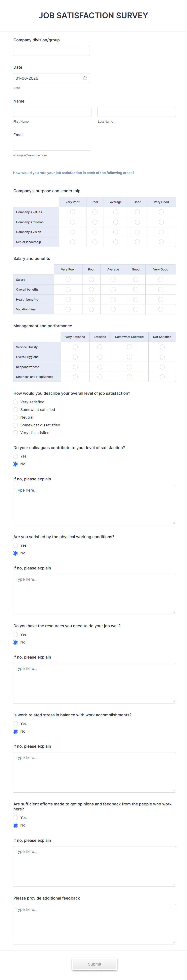Rate Vacation time as "Poor"
The height and width of the screenshot is (980, 187).
(91, 309)
